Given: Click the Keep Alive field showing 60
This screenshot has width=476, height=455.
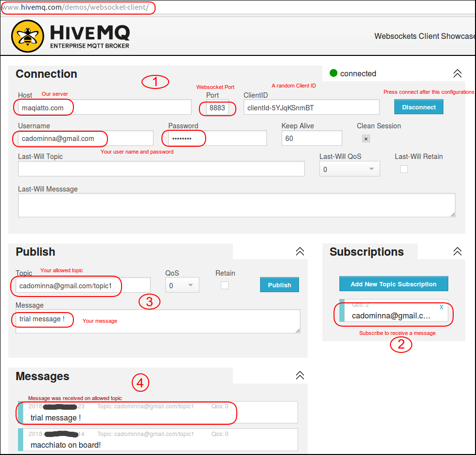Looking at the screenshot, I should (312, 139).
